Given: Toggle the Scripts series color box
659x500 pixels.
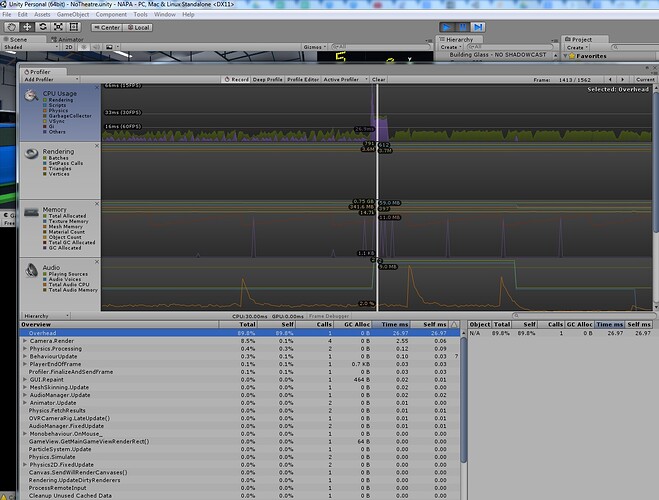Looking at the screenshot, I should (x=45, y=105).
